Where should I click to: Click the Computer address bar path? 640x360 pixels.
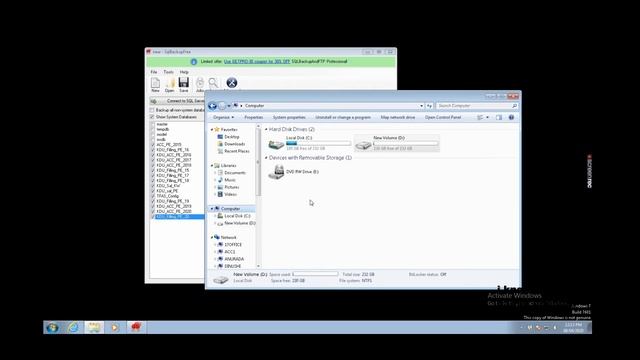click(254, 106)
